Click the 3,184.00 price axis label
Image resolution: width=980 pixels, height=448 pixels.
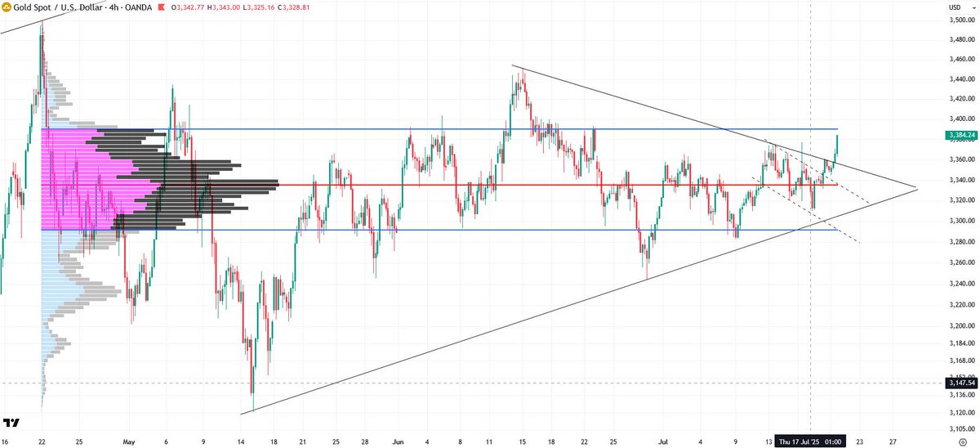point(960,343)
